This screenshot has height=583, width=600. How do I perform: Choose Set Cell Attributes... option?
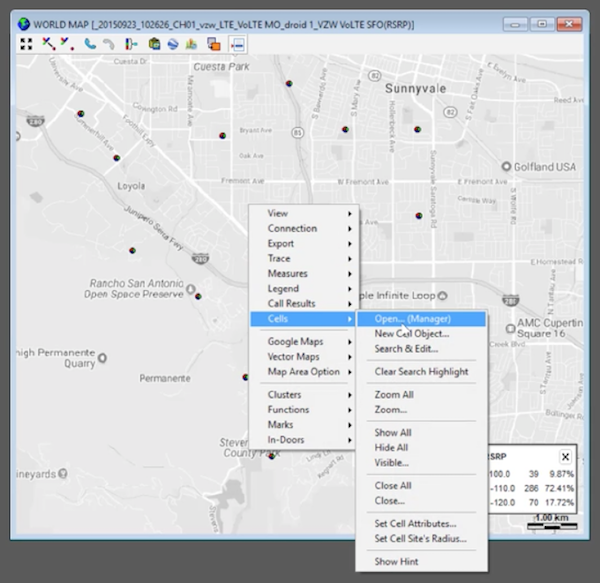pos(415,523)
